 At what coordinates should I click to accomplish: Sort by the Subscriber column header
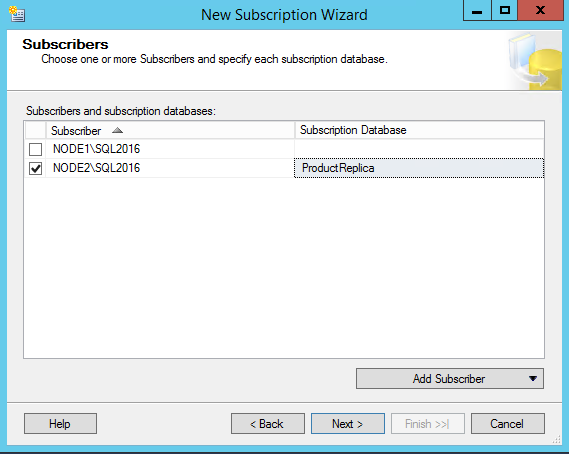pyautogui.click(x=170, y=130)
